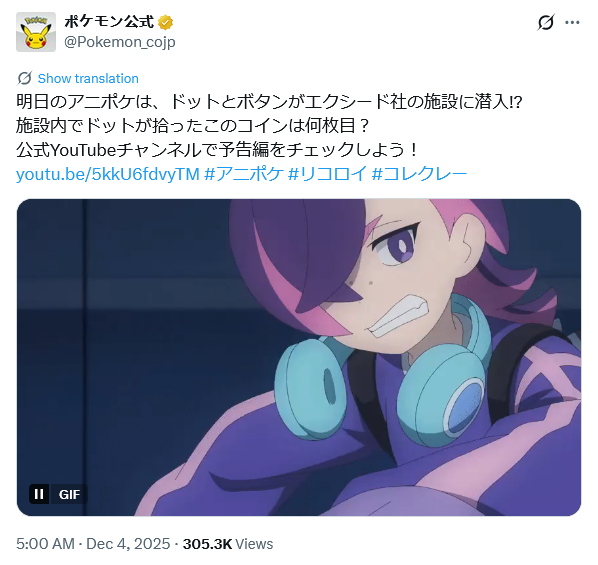Open the #コレクレー hashtag

[419, 174]
